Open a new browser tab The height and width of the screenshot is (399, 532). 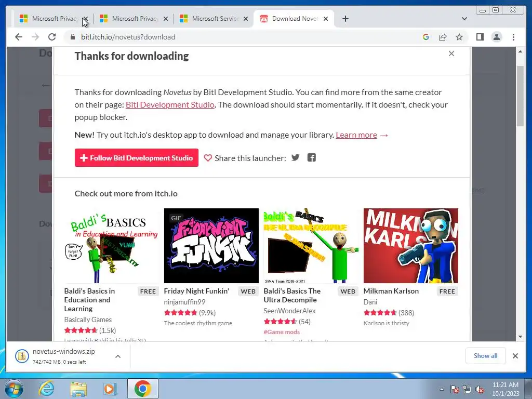[345, 19]
